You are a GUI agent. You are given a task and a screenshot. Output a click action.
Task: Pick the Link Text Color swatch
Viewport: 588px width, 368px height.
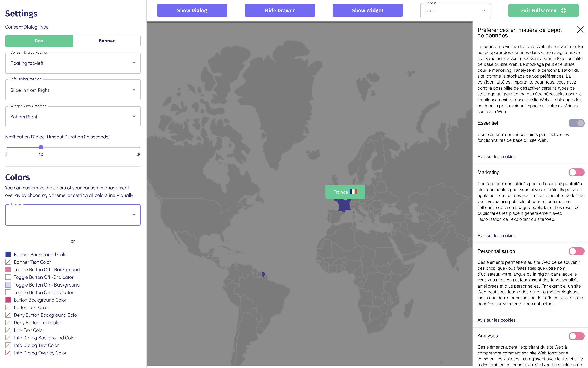coord(8,330)
